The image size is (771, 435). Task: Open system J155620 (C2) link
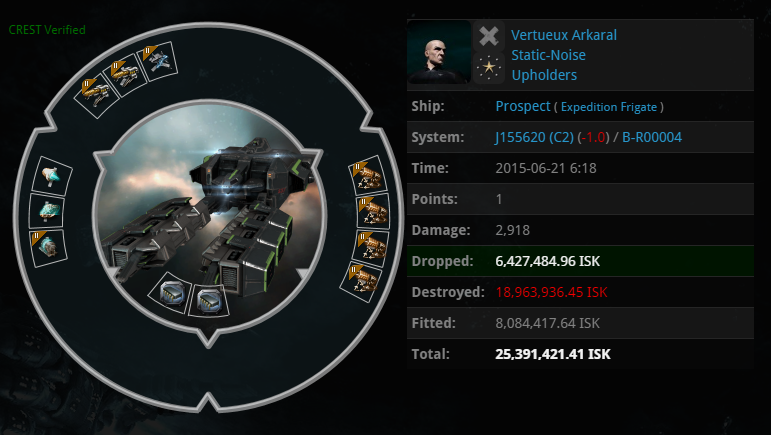(x=534, y=137)
